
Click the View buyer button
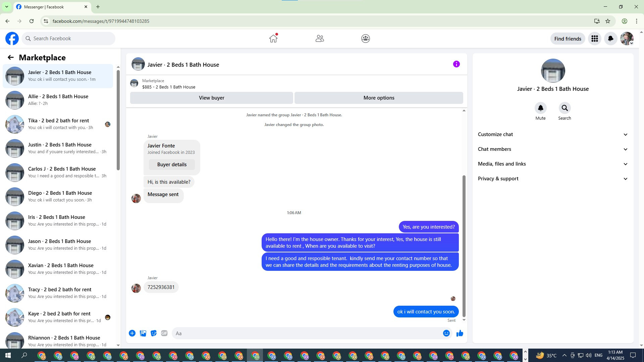211,98
